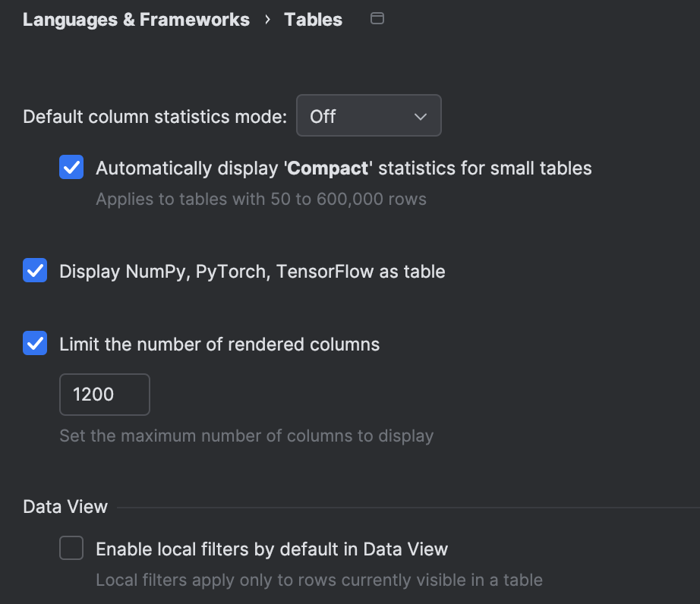Disable Display NumPy, PyTorch, TensorFlow as table

(x=34, y=270)
